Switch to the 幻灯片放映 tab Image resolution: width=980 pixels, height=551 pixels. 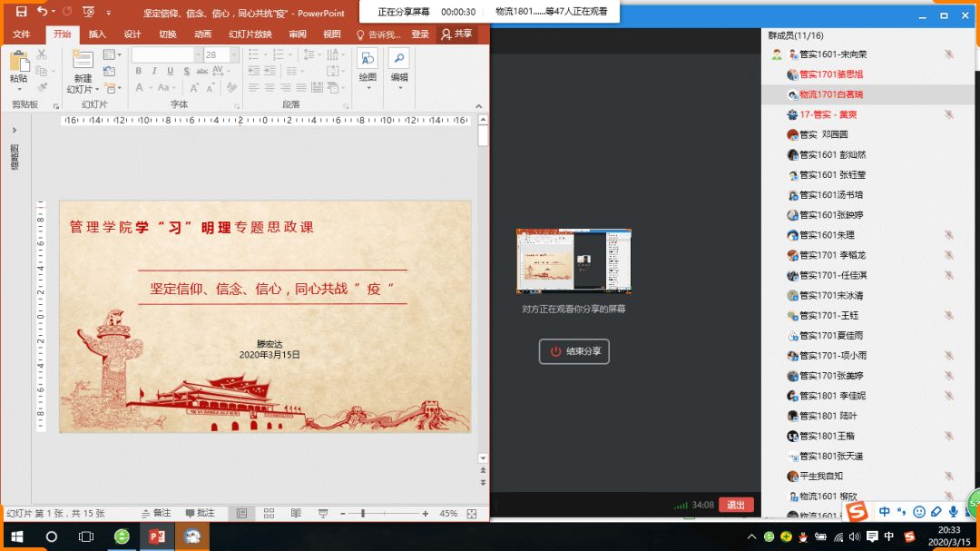click(250, 34)
